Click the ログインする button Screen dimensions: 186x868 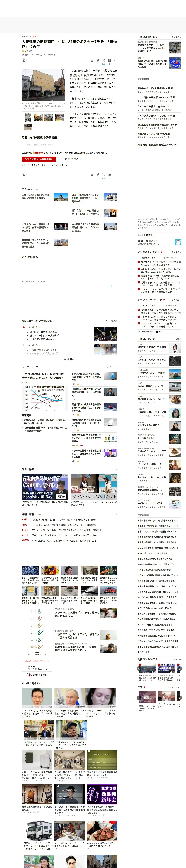(72, 159)
